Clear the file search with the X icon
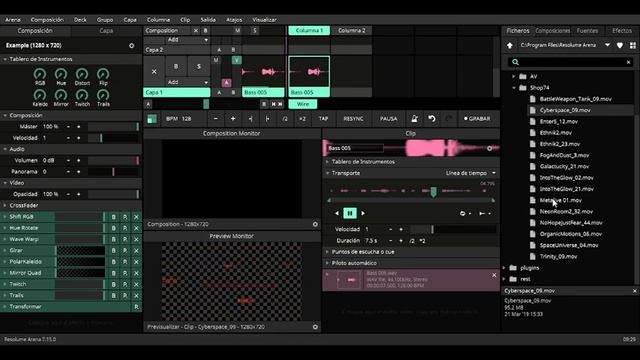The height and width of the screenshot is (360, 640). point(629,62)
